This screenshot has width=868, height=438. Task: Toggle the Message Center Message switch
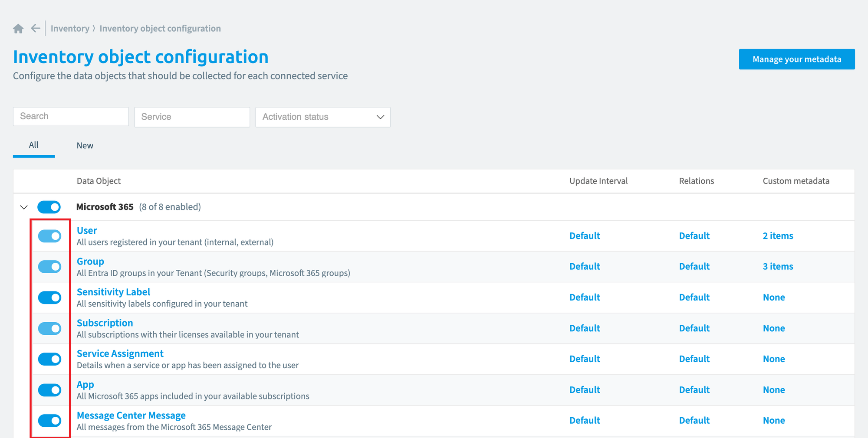[x=50, y=421]
